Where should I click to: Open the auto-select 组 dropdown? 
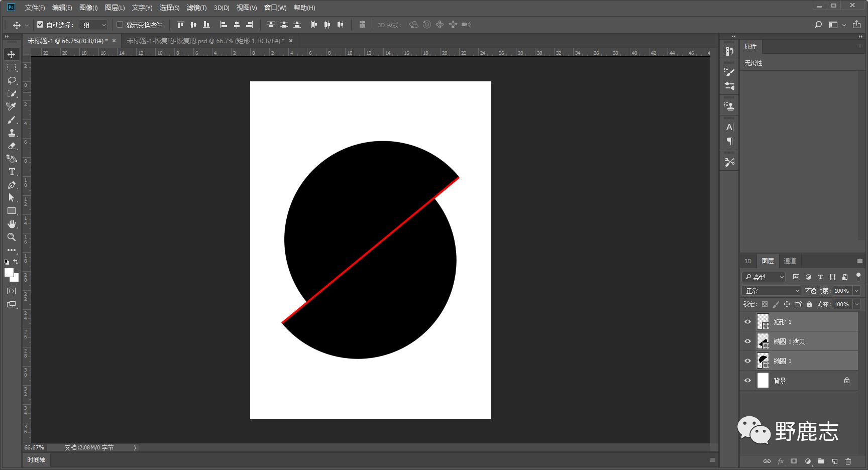[94, 25]
